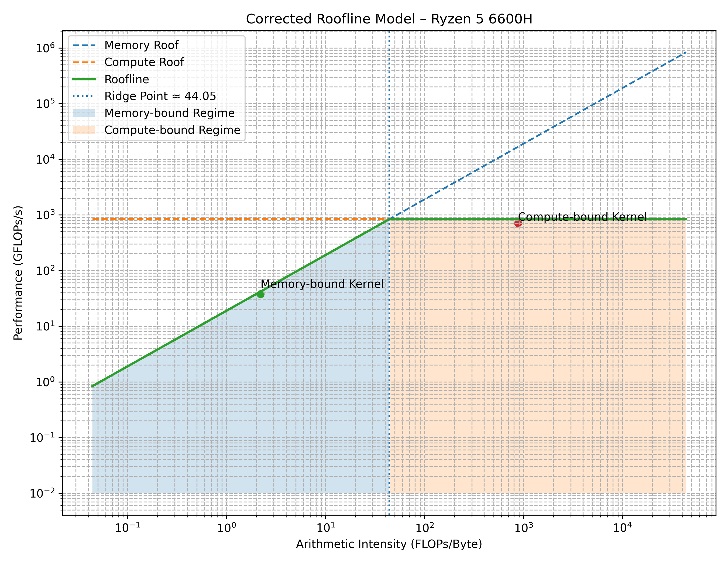
Task: Click the "Performance (GFLOPs/s)" y-axis label
Action: click(x=18, y=273)
